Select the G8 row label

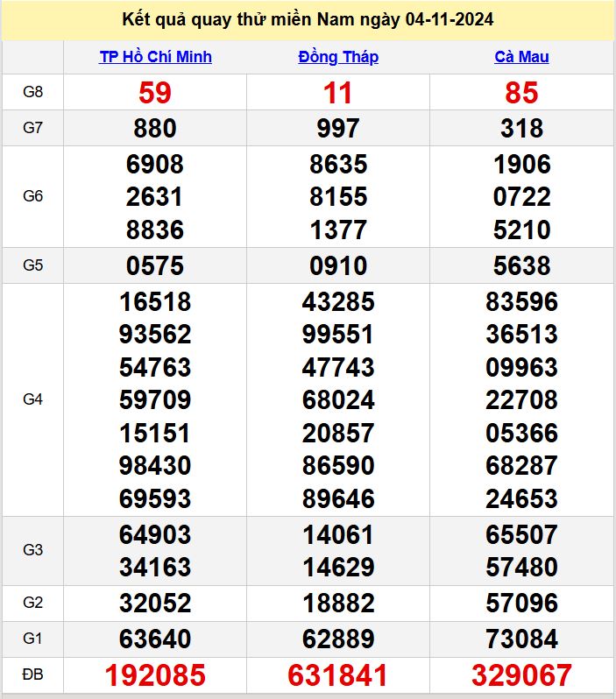[32, 92]
